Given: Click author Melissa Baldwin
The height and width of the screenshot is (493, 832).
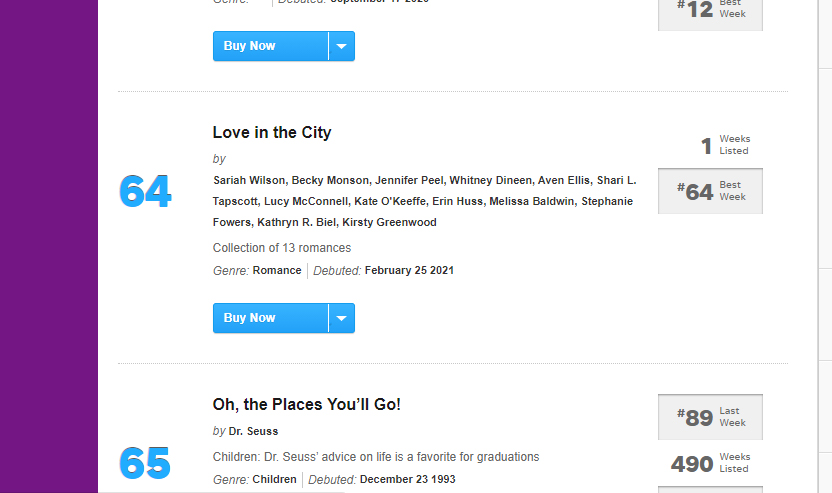Looking at the screenshot, I should (529, 201).
